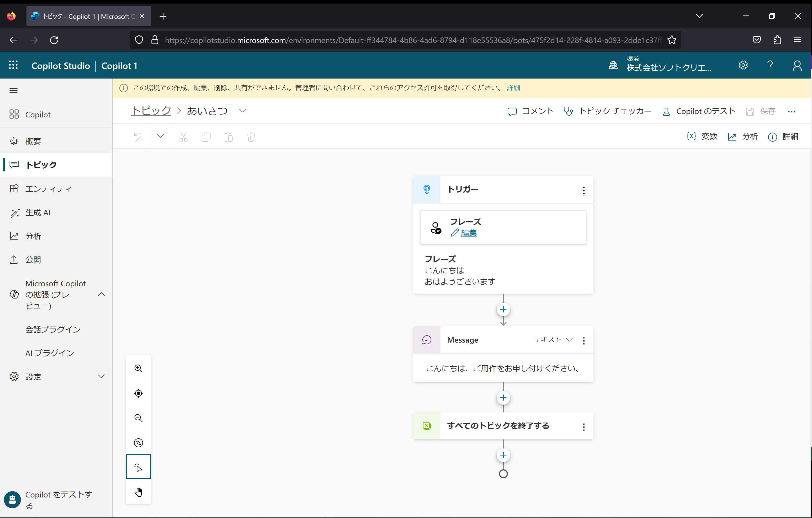This screenshot has width=812, height=518.
Task: Open the テキスト type dropdown on Message
Action: [553, 340]
